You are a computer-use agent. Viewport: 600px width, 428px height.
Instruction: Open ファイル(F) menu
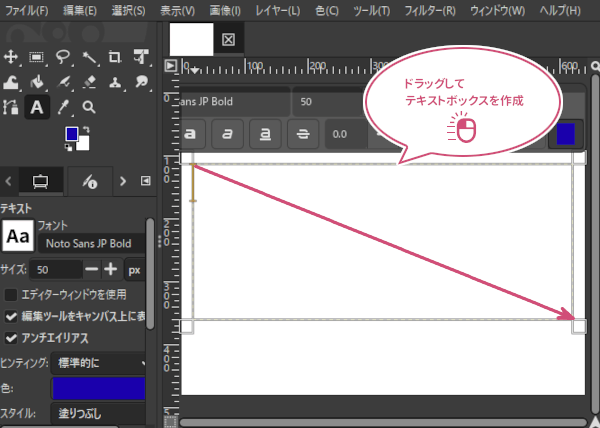pos(26,10)
